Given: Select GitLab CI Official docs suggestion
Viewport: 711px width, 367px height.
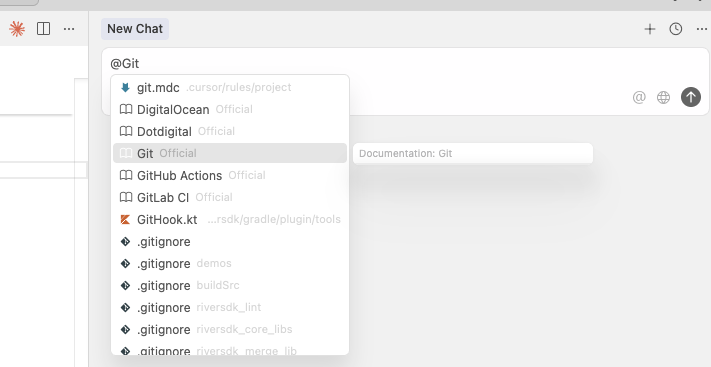Looking at the screenshot, I should (230, 197).
